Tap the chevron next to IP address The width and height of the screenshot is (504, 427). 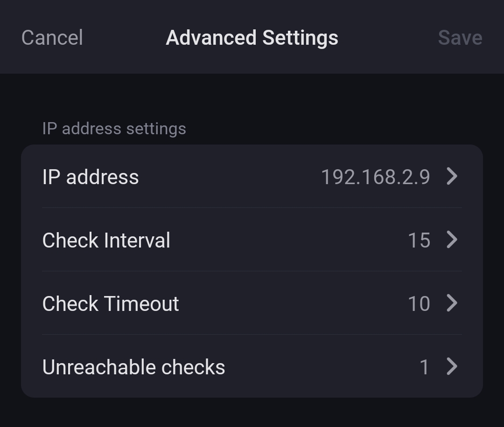[452, 177]
